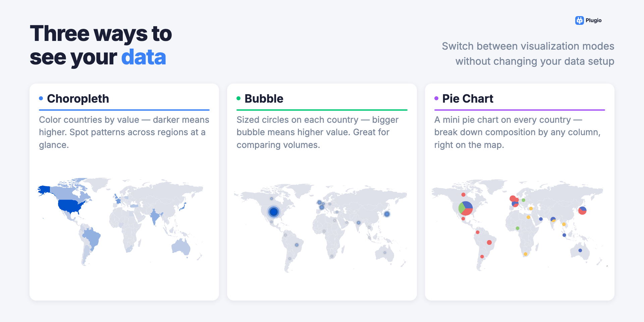This screenshot has height=322, width=644.
Task: Click shaded Brazil on choropleth map
Action: pyautogui.click(x=92, y=237)
